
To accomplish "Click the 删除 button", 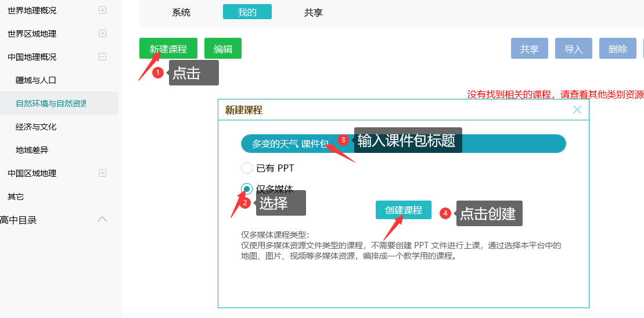I will (x=617, y=49).
